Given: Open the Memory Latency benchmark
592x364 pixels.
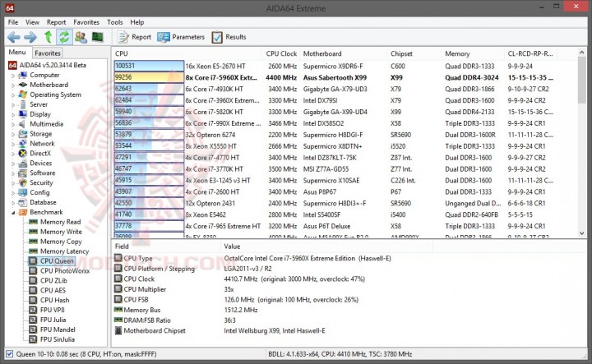Looking at the screenshot, I should click(65, 251).
